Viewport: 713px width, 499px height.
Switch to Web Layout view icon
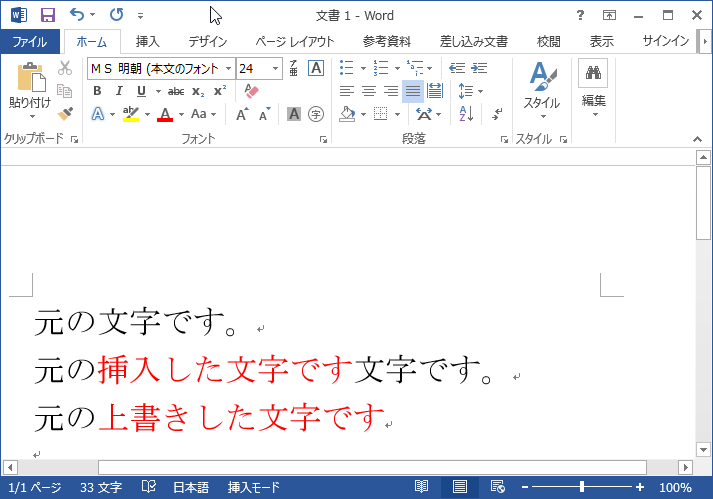497,487
